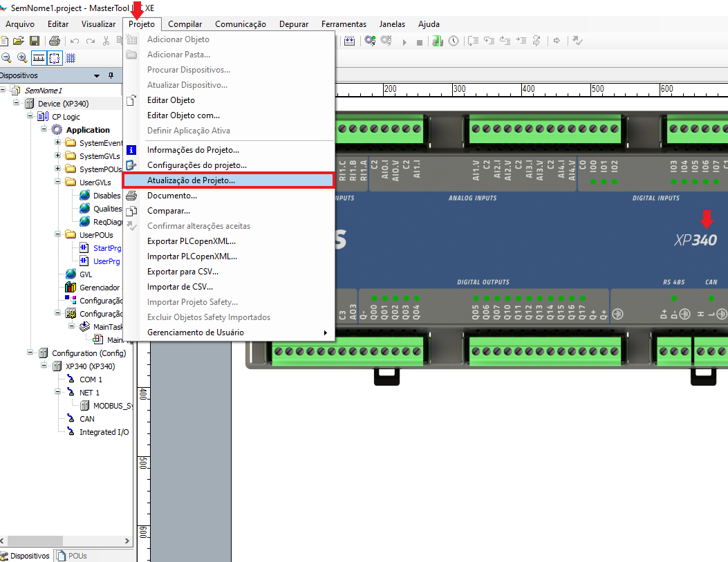Pin the Dispositivos panel with pushpin icon
The image size is (728, 562).
coord(111,75)
